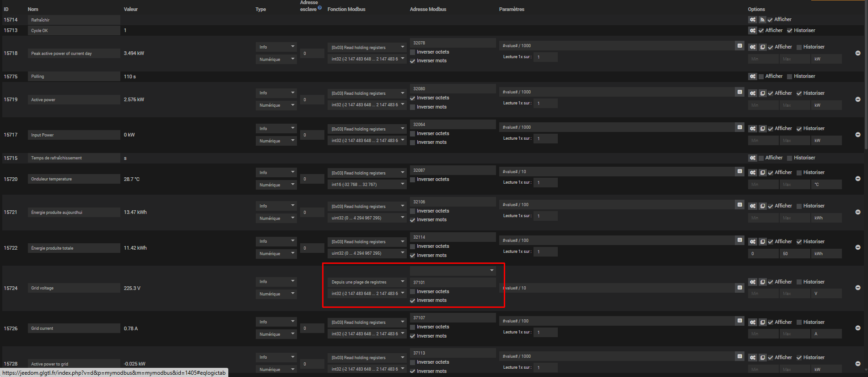Toggle Inverser mots for Peak active power

point(413,61)
